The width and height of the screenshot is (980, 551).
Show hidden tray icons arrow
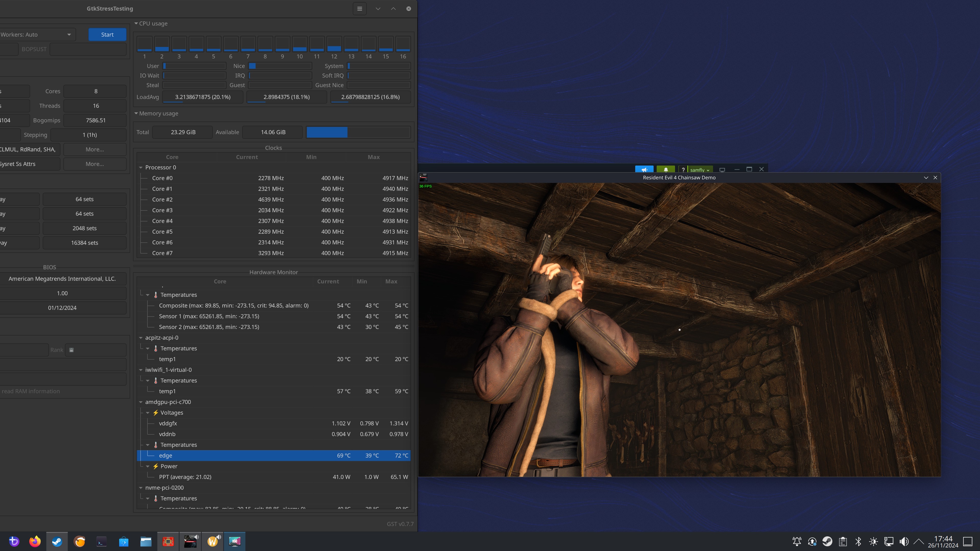pos(919,541)
